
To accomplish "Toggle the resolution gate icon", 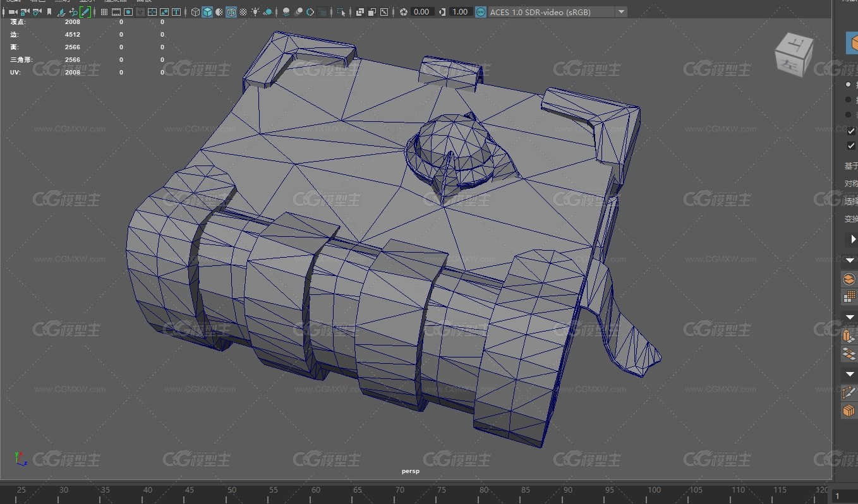I will click(x=128, y=12).
